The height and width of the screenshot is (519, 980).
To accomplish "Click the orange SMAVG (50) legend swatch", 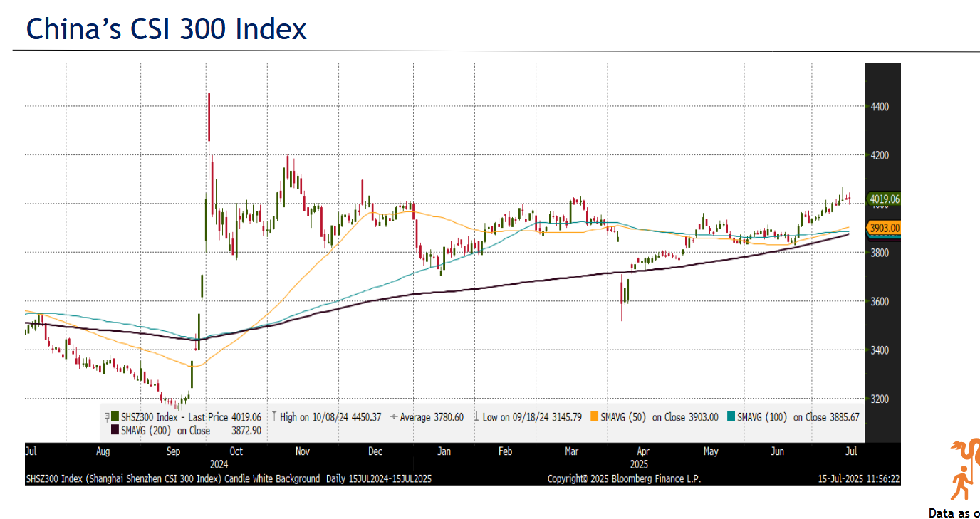I will [595, 417].
